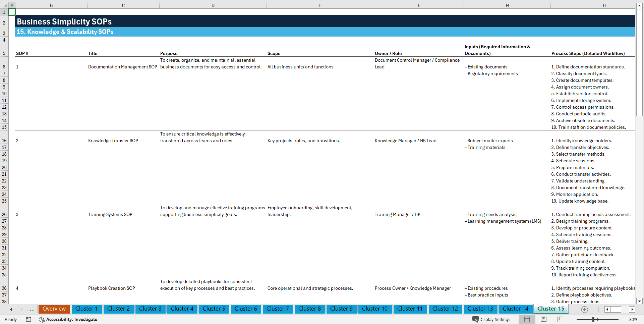Click the 80% zoom level button
The image size is (644, 324).
coord(633,319)
